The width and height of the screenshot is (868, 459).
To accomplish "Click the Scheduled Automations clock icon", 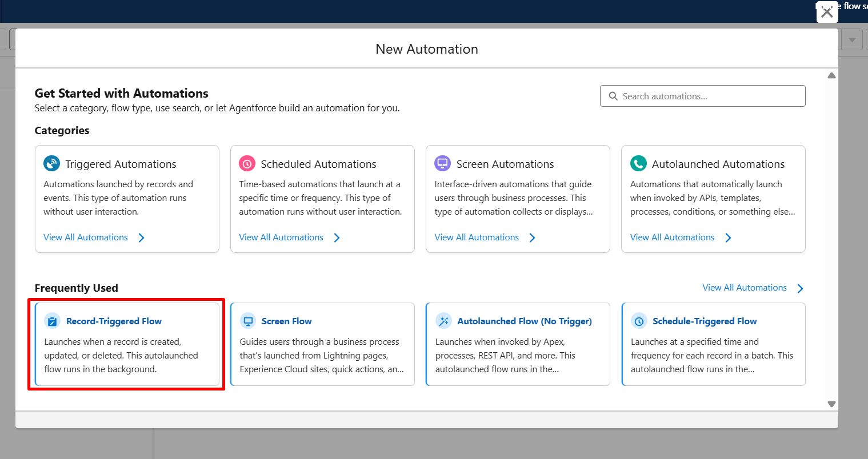I will [x=247, y=164].
